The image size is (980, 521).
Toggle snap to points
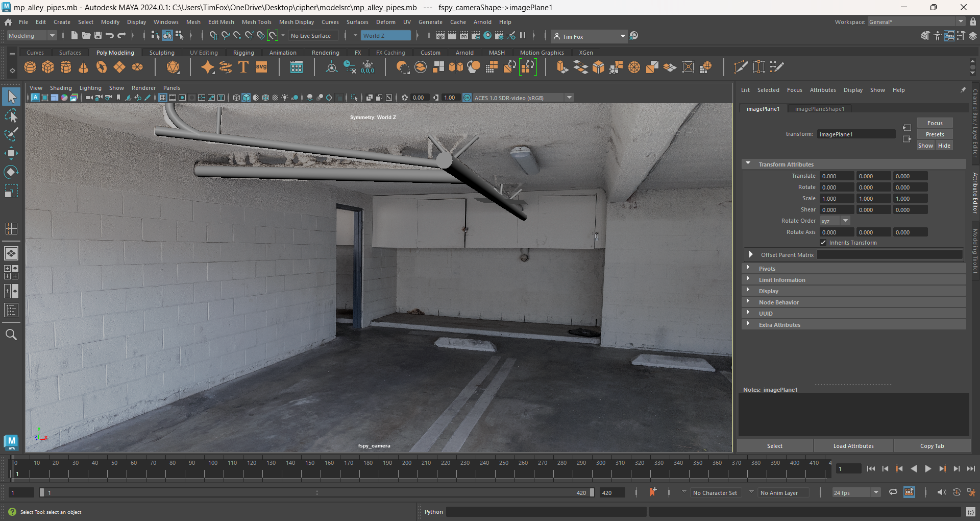tap(237, 36)
